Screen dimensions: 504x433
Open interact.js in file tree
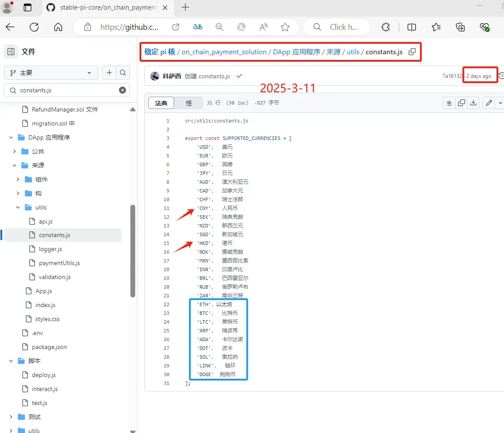coord(45,389)
